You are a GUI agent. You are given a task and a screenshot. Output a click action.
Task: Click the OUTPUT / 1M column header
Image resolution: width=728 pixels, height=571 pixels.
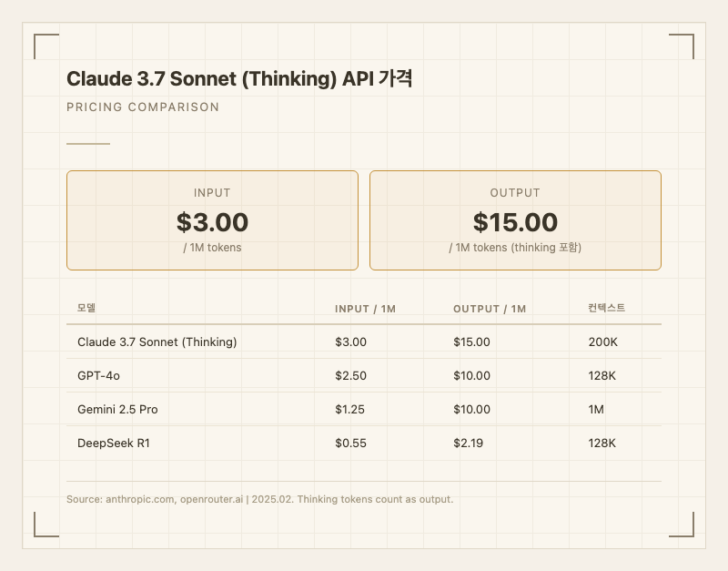coord(490,309)
